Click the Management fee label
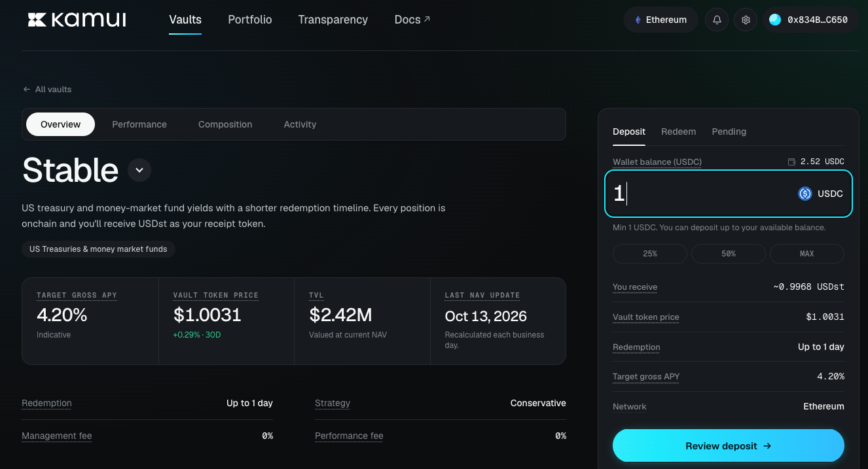 point(57,436)
